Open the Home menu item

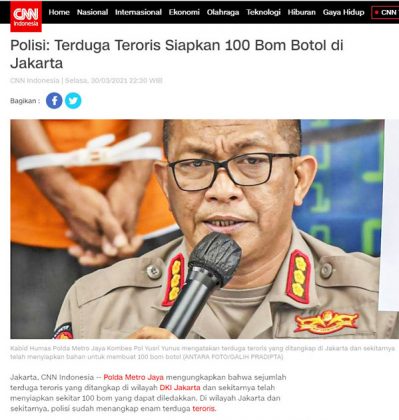pyautogui.click(x=59, y=12)
